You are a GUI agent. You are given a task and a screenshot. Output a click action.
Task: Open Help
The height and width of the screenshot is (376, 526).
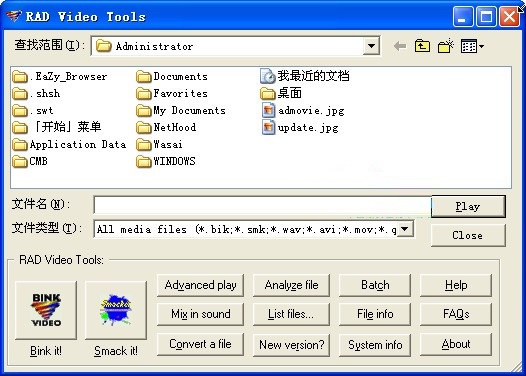pyautogui.click(x=456, y=285)
